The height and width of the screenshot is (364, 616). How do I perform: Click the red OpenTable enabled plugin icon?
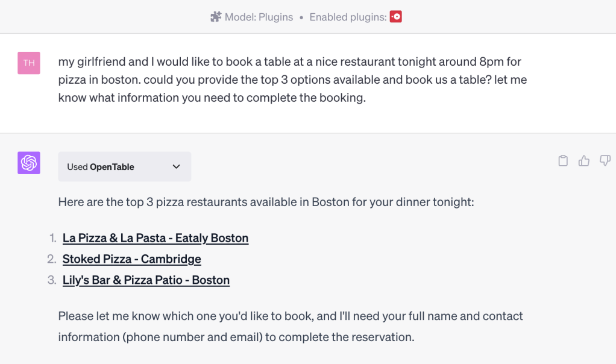point(396,17)
